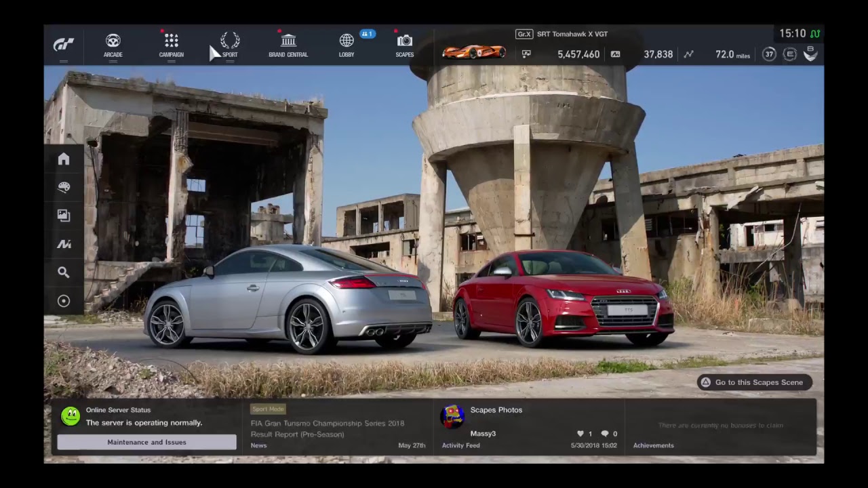Click the 5,457,460 credits value
Viewport: 868px width, 488px height.
pos(578,54)
